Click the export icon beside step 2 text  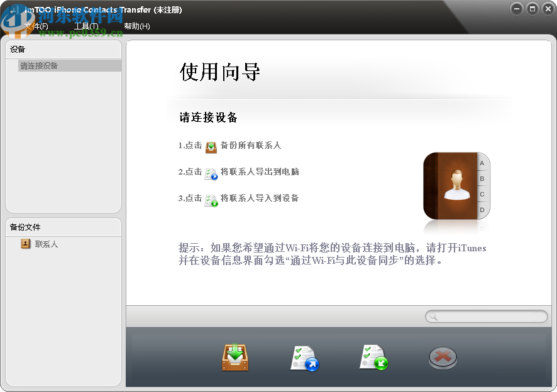pos(211,173)
